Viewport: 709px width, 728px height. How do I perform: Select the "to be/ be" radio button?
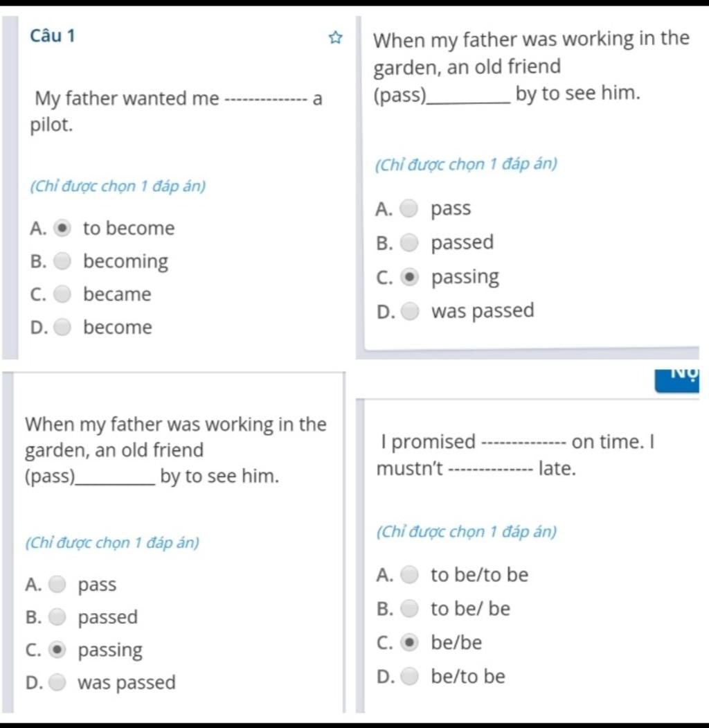click(410, 609)
